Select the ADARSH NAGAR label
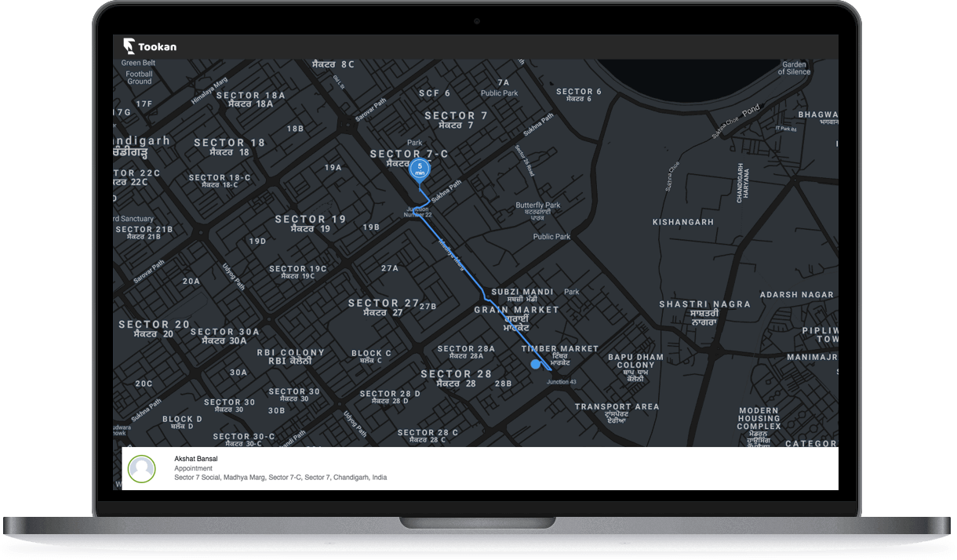 tap(796, 295)
